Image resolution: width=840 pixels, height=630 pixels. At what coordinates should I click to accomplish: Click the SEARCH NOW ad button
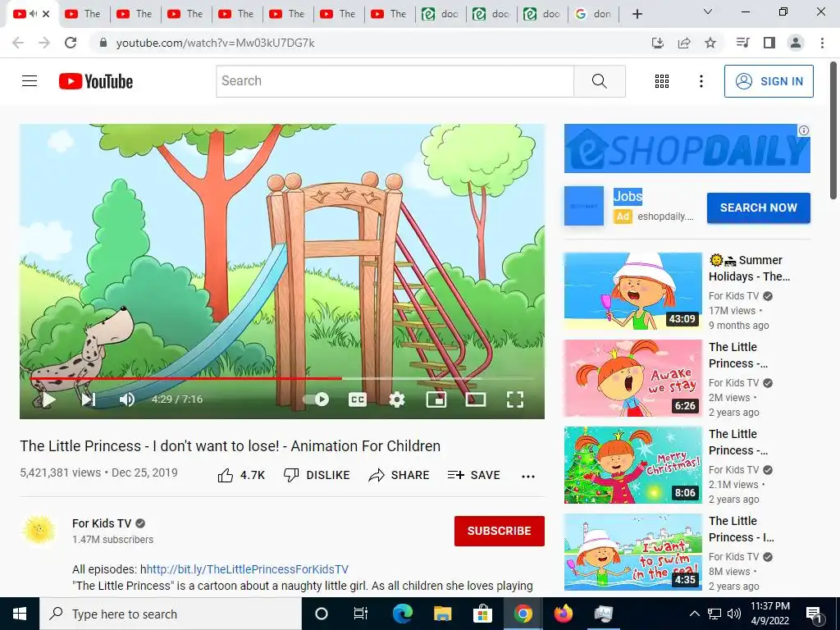pyautogui.click(x=759, y=208)
